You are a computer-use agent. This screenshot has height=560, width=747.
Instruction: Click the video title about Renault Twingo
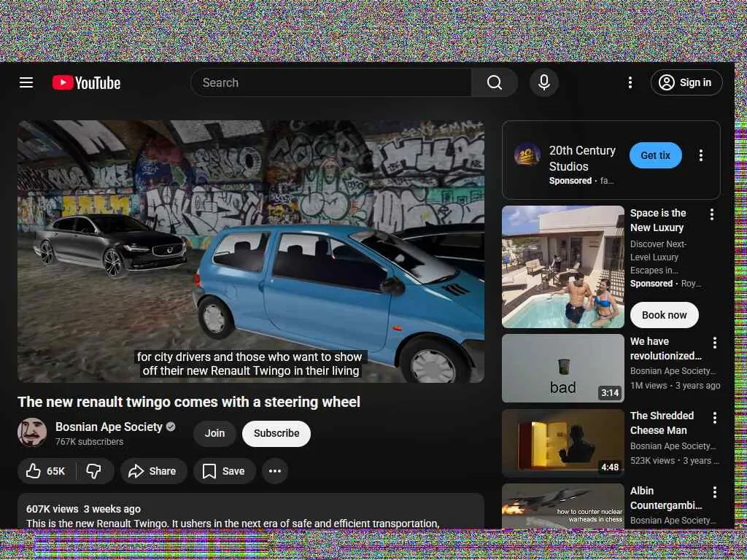point(189,402)
